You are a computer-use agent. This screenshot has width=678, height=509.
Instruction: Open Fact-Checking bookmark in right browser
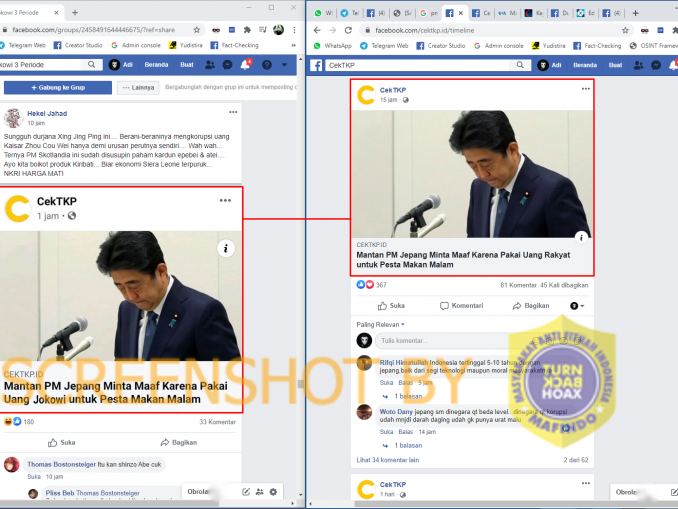(597, 46)
